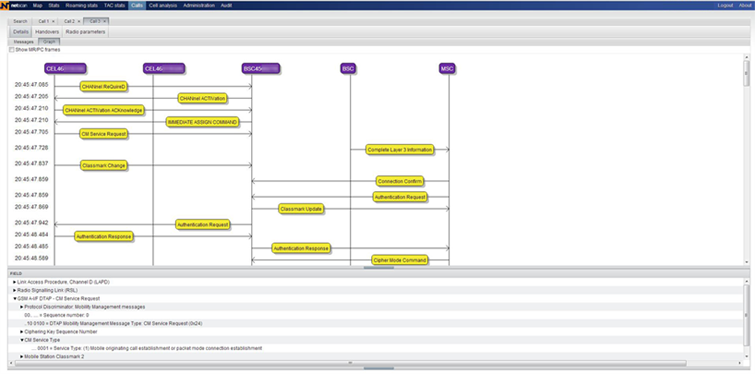The image size is (755, 374).
Task: Select the Cipher Mode Command message
Action: pyautogui.click(x=400, y=260)
